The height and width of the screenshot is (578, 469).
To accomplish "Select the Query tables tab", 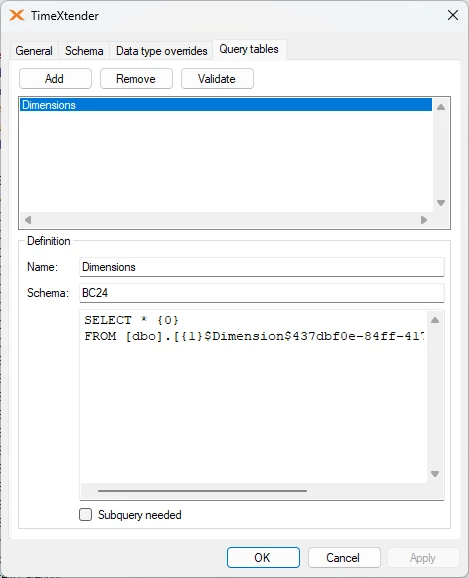I will tap(249, 49).
